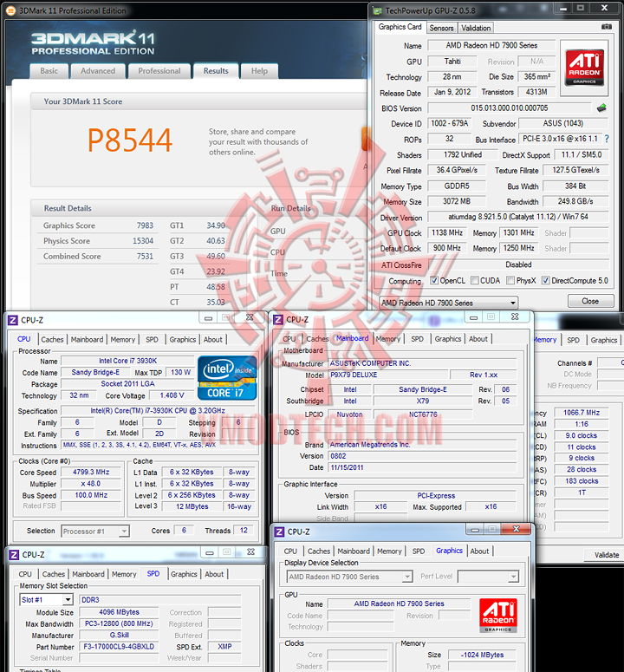624x672 pixels.
Task: Click the Physics Score value 15304
Action: click(x=143, y=241)
